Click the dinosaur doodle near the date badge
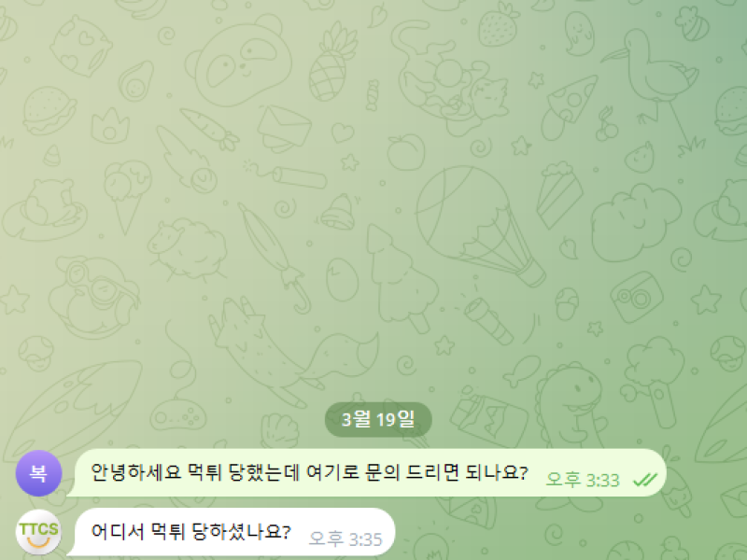Screen dimensions: 747x560 [x=570, y=405]
